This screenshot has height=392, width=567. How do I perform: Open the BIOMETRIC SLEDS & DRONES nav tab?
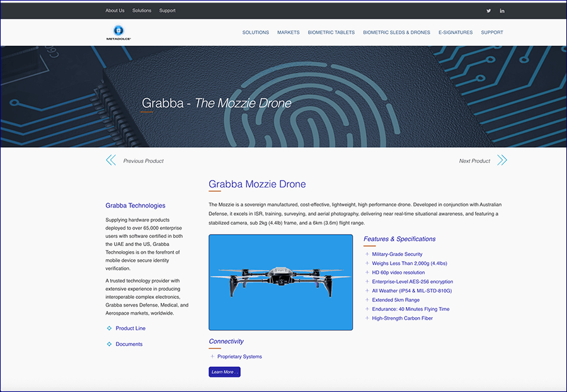[396, 32]
